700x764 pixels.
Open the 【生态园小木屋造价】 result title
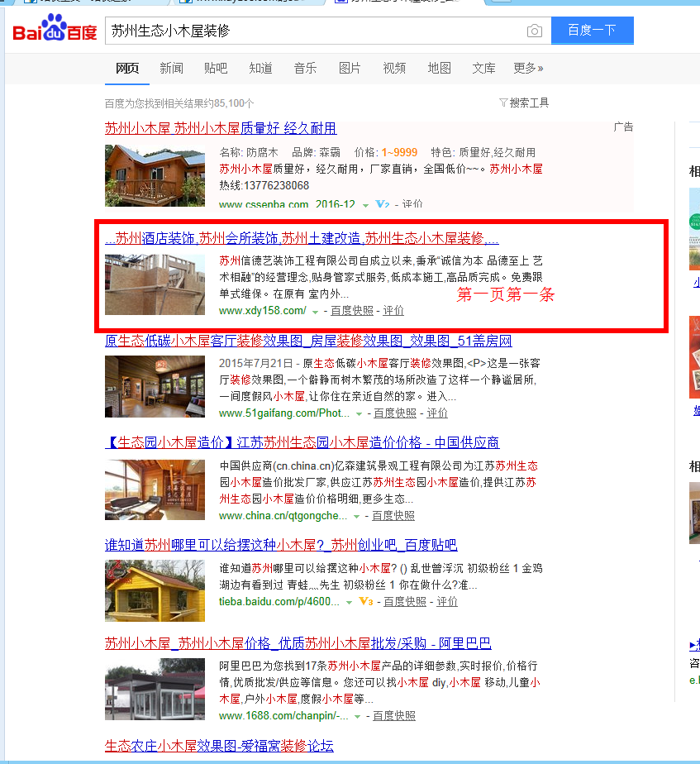tap(302, 443)
